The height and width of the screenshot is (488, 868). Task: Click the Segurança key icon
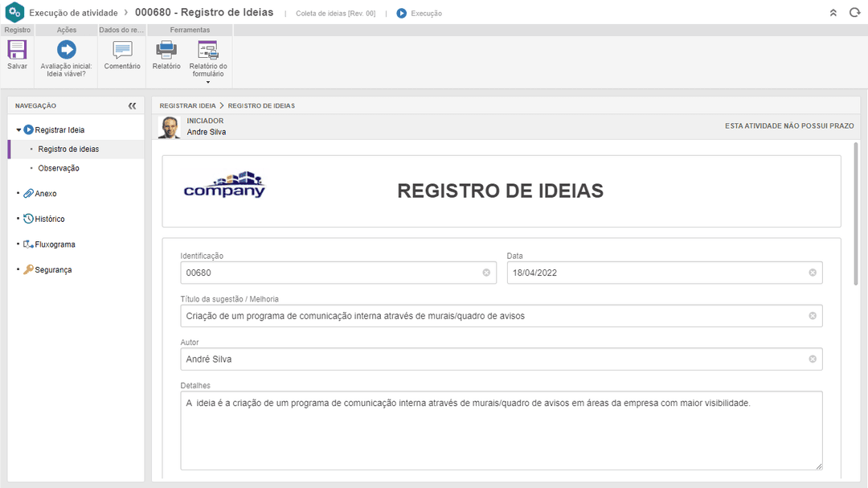28,270
